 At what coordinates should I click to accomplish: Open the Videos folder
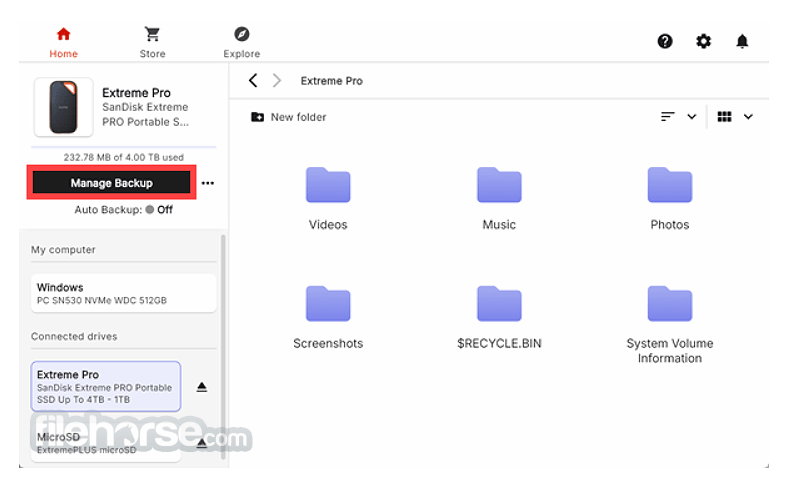click(328, 199)
